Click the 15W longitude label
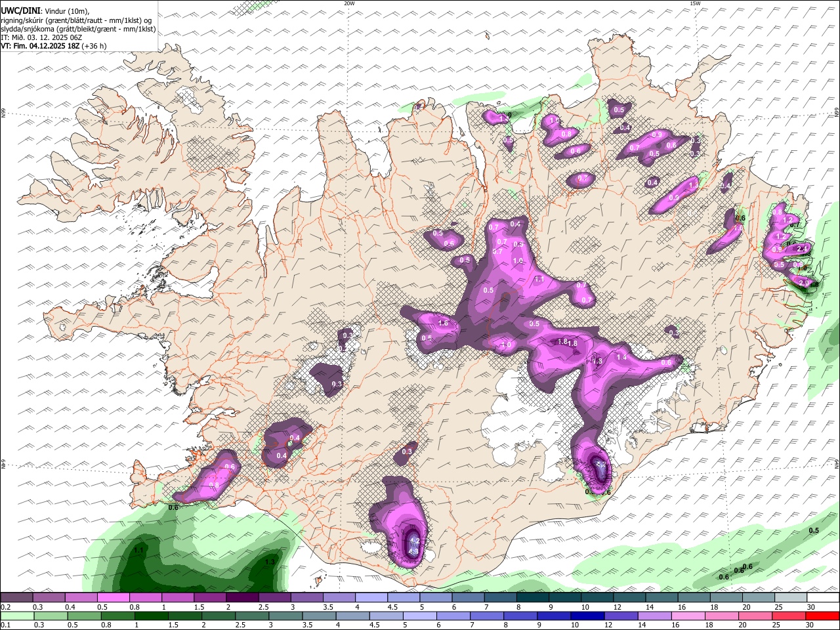This screenshot has width=840, height=630. (x=694, y=3)
